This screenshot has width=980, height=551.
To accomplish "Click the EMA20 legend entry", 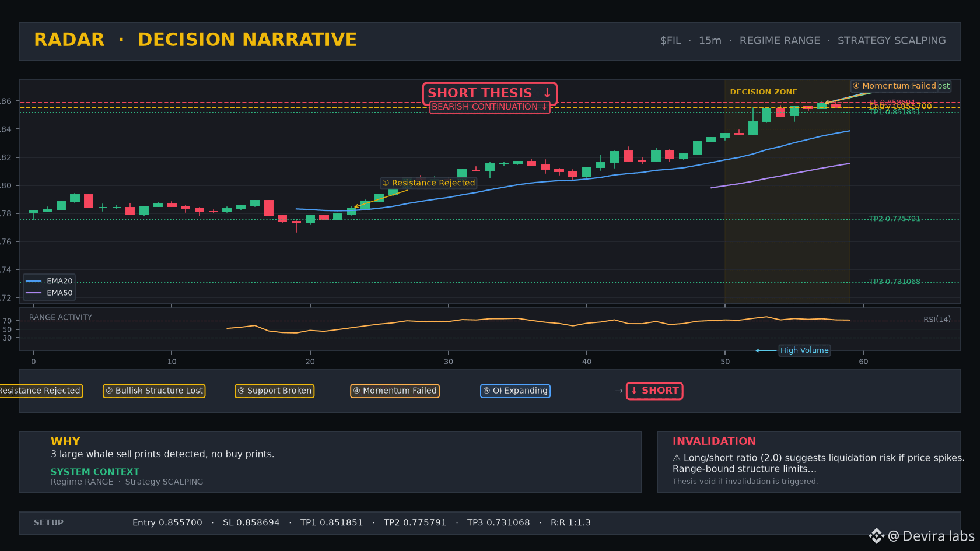I will pos(50,281).
